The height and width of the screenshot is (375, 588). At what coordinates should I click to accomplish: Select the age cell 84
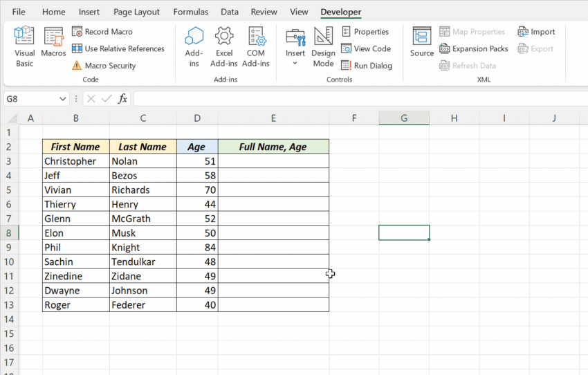[197, 248]
